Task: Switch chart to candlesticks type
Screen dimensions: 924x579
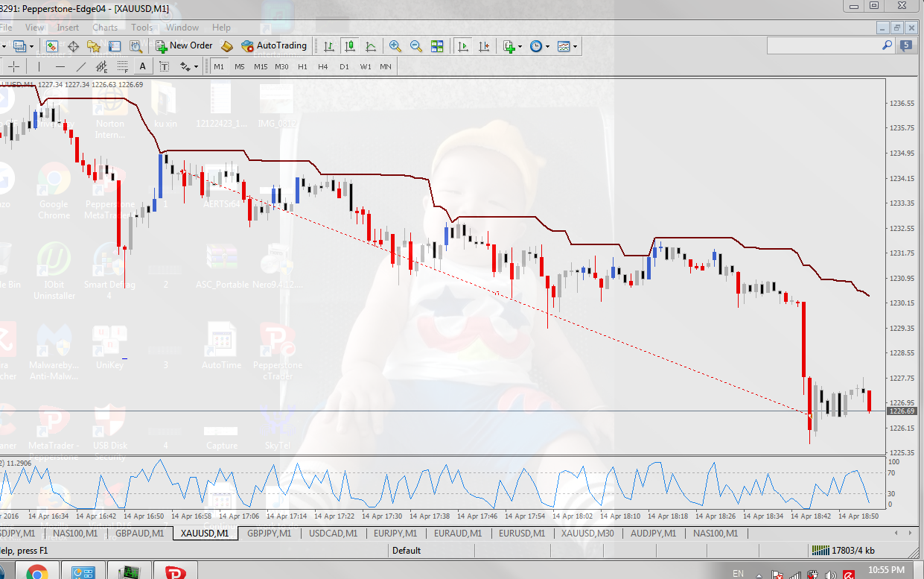Action: click(x=349, y=46)
